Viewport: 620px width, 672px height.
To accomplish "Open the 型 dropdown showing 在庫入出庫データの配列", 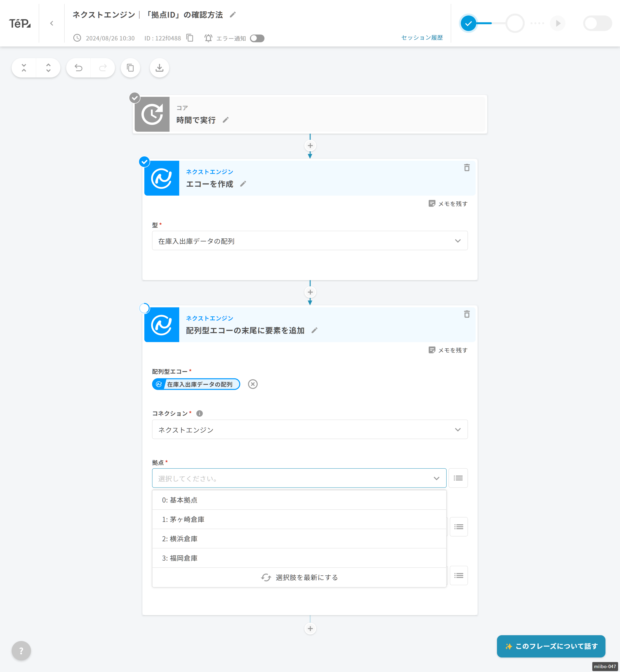I will pos(309,241).
